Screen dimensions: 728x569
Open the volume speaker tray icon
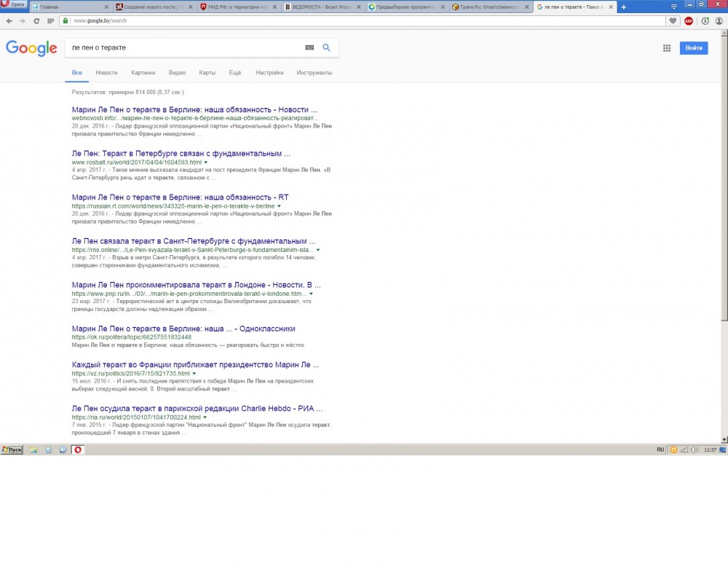(695, 450)
